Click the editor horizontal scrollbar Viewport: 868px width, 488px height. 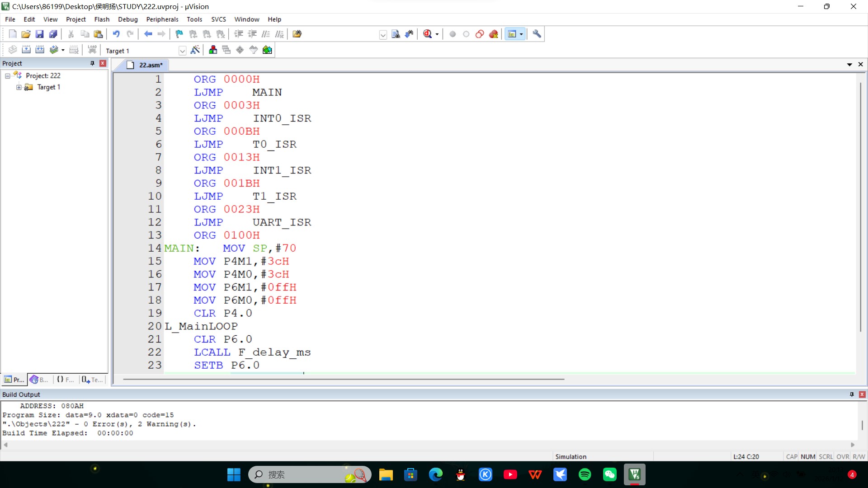(x=344, y=379)
